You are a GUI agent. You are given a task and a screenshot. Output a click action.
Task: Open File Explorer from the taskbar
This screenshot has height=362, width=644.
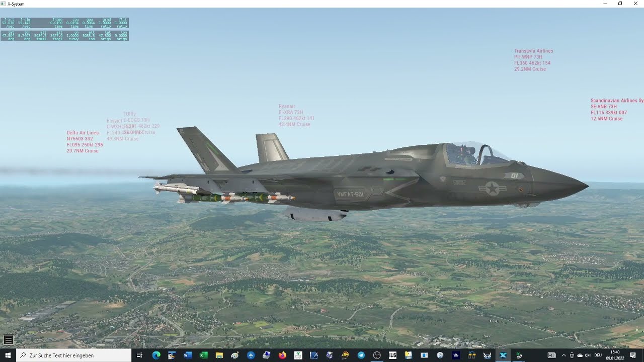point(219,355)
